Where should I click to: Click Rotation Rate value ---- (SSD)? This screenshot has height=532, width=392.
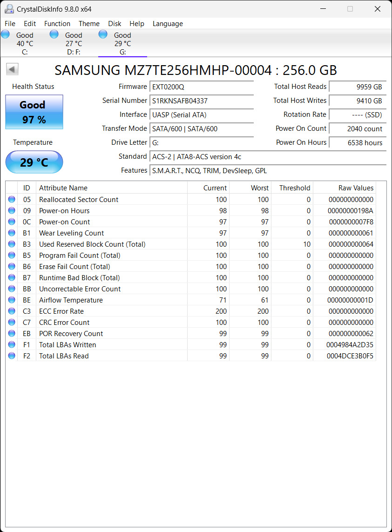coord(358,114)
